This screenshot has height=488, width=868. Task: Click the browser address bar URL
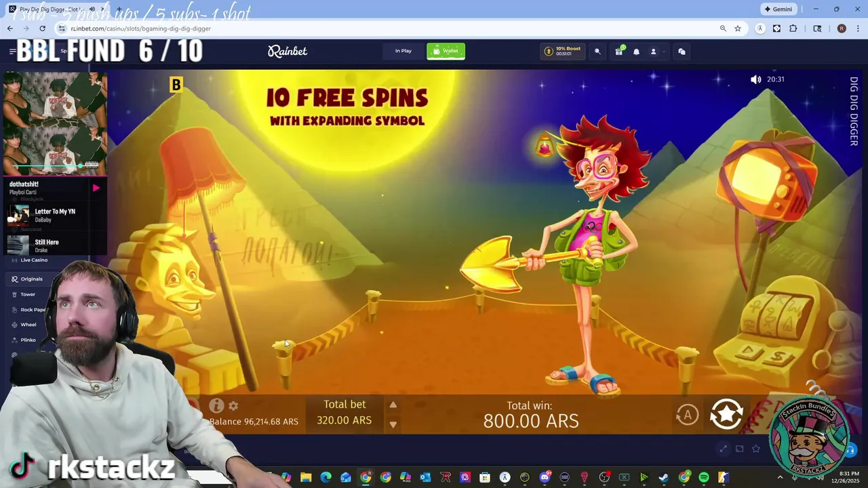coord(141,28)
